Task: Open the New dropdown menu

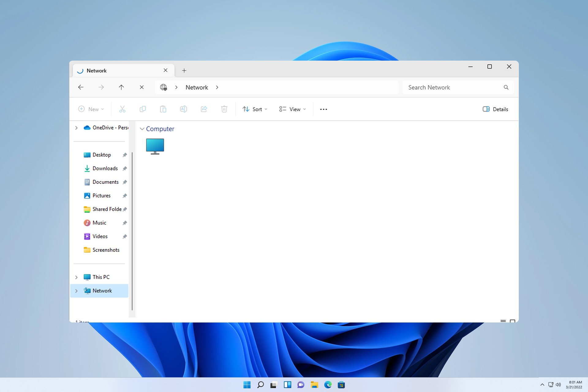Action: [91, 109]
